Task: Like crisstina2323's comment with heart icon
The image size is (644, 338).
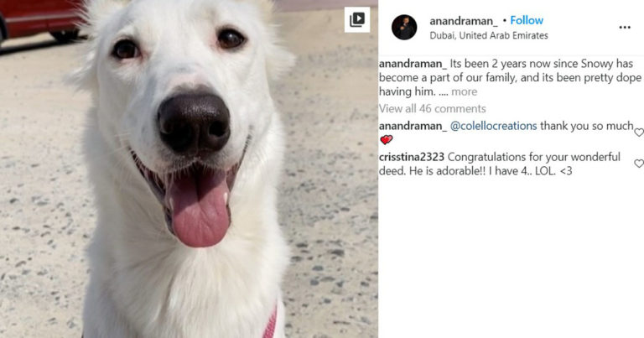Action: [639, 164]
